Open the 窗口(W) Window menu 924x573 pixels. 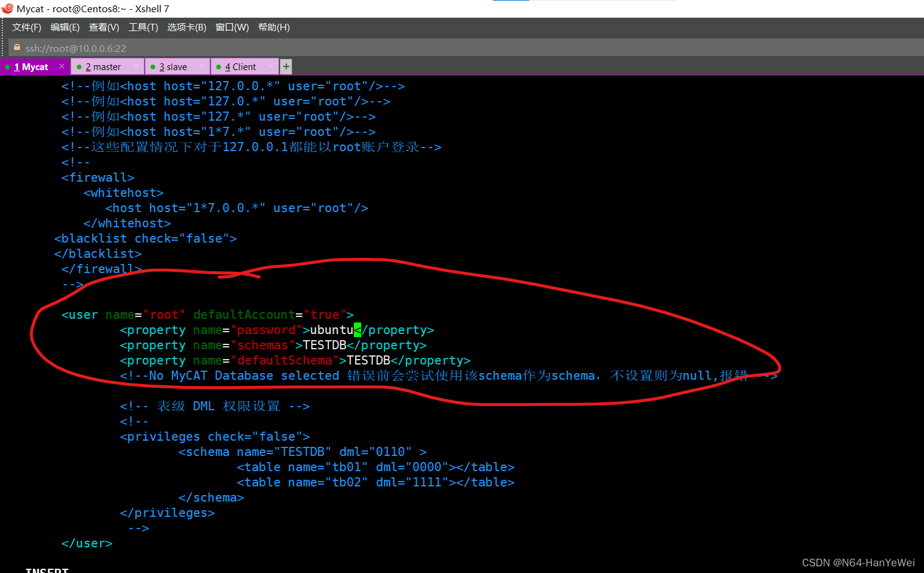click(x=232, y=27)
